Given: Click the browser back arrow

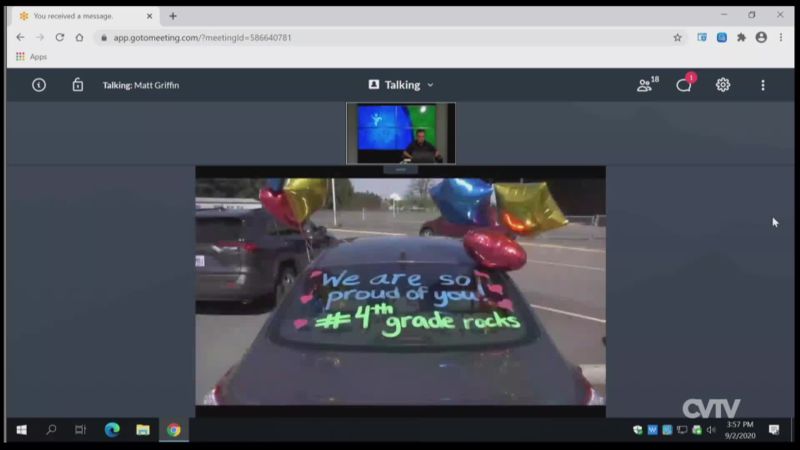Looking at the screenshot, I should 20,37.
